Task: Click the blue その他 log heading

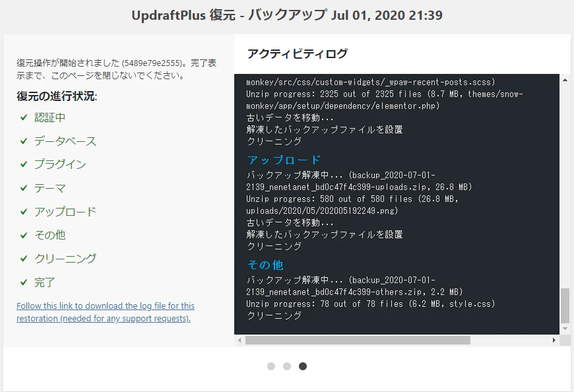Action: [x=265, y=265]
